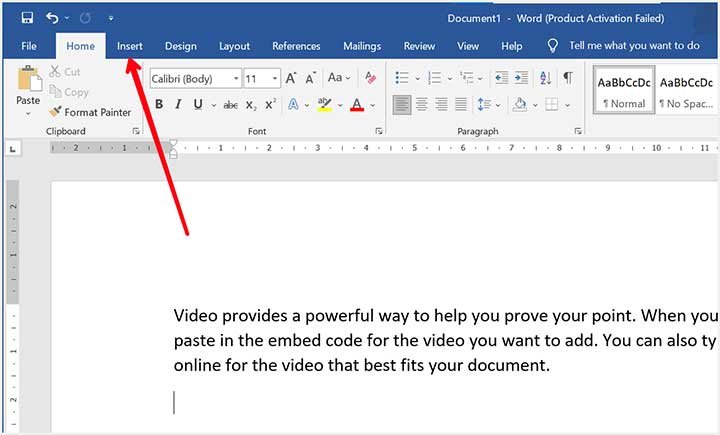The height and width of the screenshot is (435, 720).
Task: Select Align Left paragraph alignment
Action: pos(402,105)
